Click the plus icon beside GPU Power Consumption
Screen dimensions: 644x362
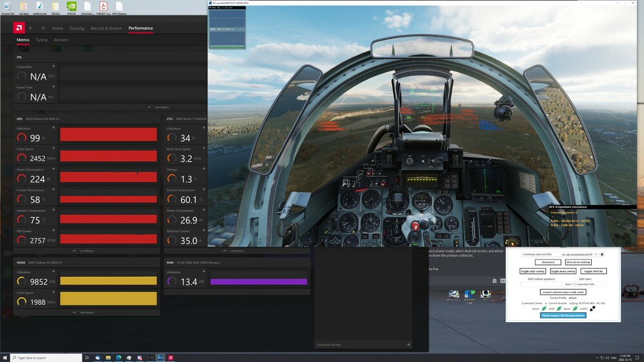coord(53,169)
